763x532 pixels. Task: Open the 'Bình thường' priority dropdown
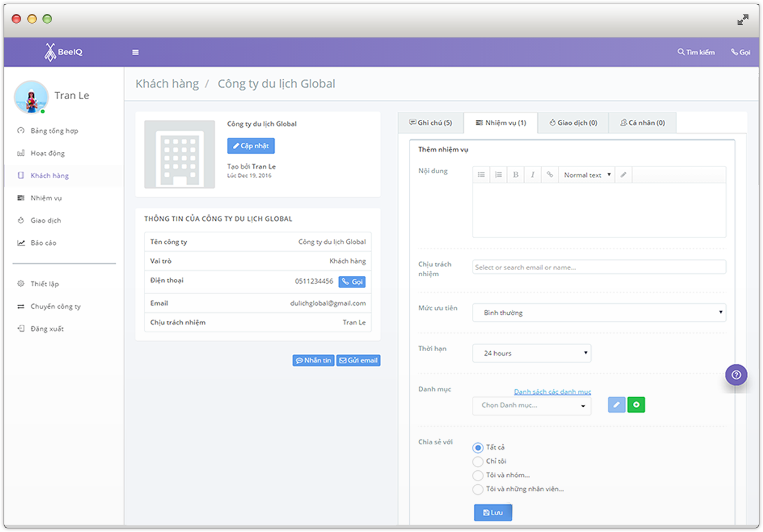tap(598, 313)
